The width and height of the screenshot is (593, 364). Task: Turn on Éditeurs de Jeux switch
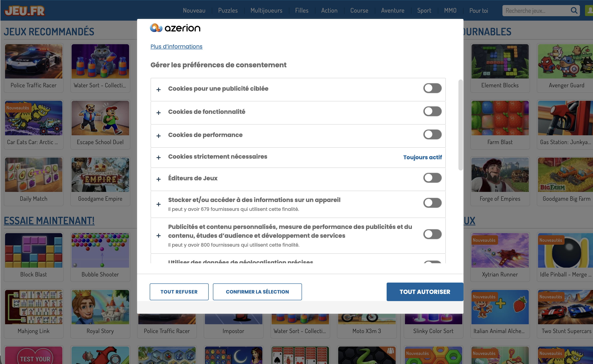pos(433,178)
